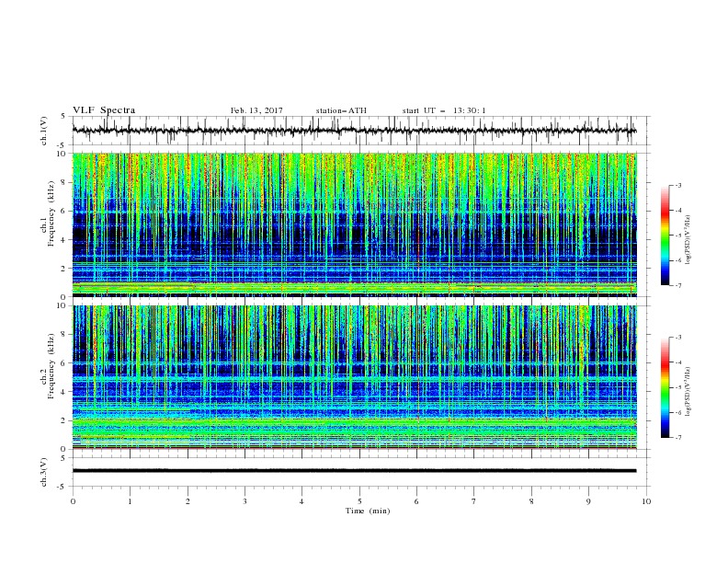728x563 pixels.
Task: Click tick label "1" on the Time axis
Action: (x=131, y=501)
